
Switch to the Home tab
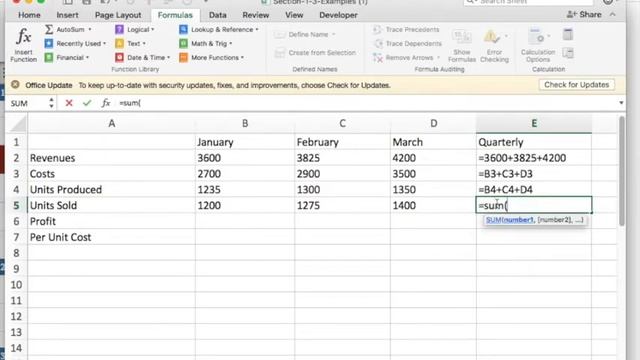pos(29,15)
